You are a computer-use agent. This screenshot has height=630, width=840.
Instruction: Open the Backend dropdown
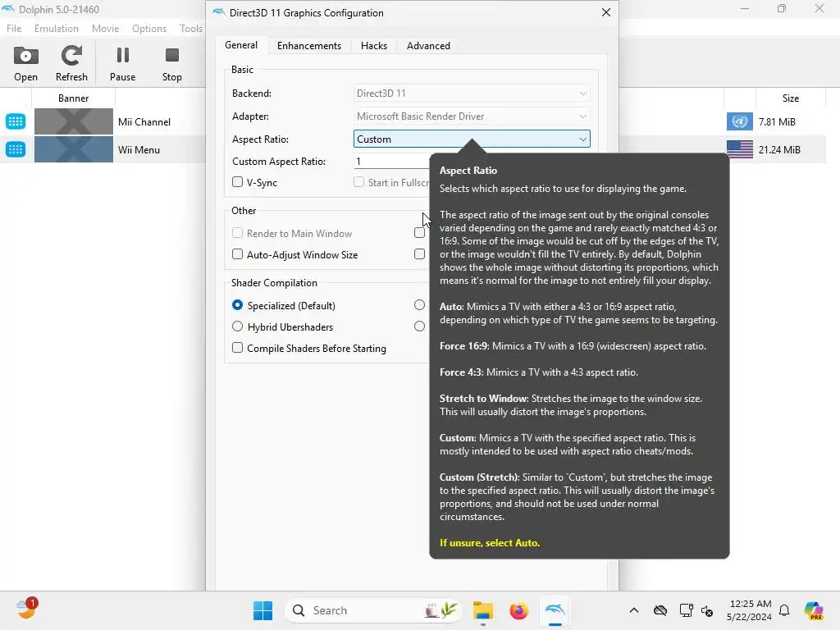(472, 94)
